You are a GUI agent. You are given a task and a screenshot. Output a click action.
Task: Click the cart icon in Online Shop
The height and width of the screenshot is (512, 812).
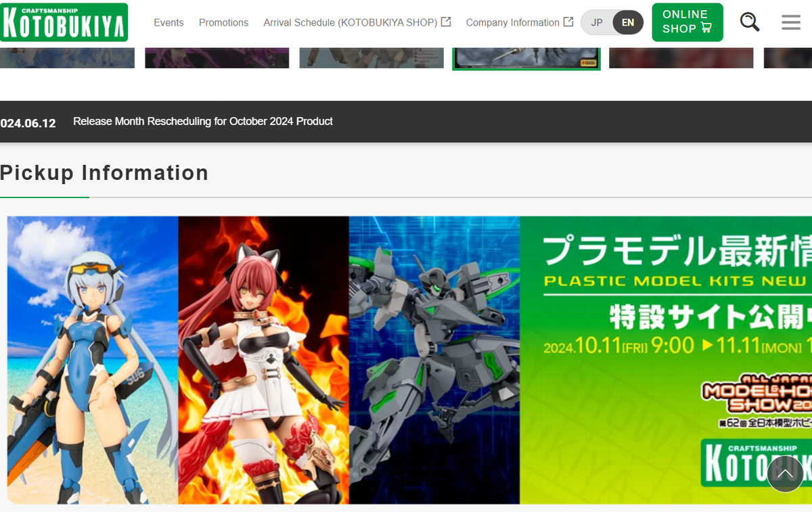pos(706,28)
